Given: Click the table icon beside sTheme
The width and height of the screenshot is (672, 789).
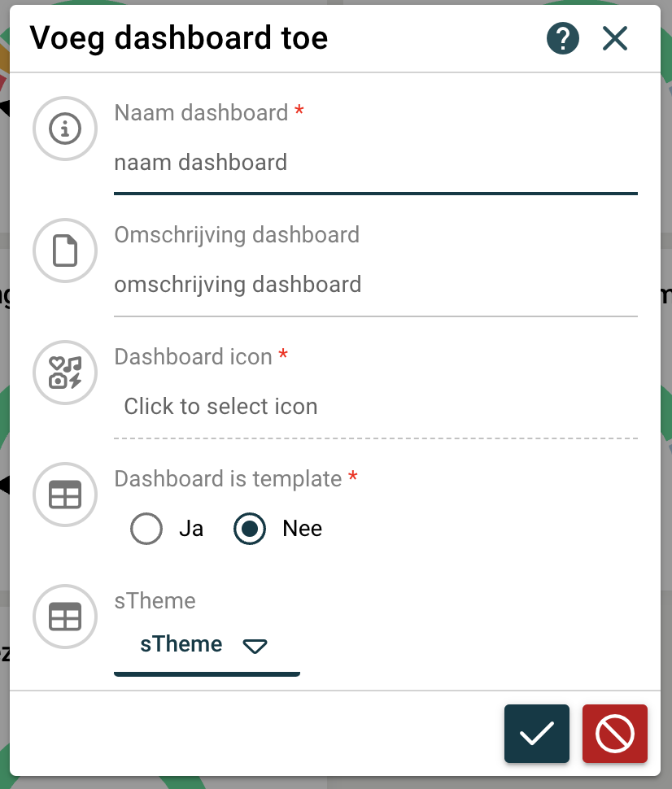Looking at the screenshot, I should tap(65, 617).
